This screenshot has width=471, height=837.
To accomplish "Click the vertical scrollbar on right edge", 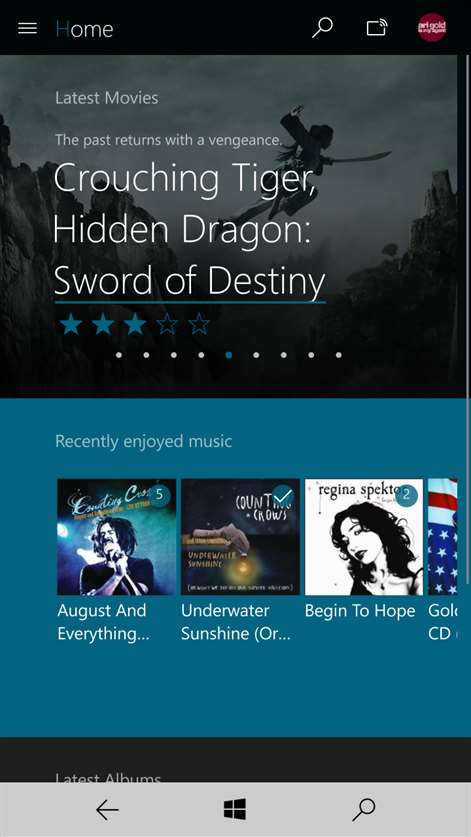I will [x=468, y=227].
